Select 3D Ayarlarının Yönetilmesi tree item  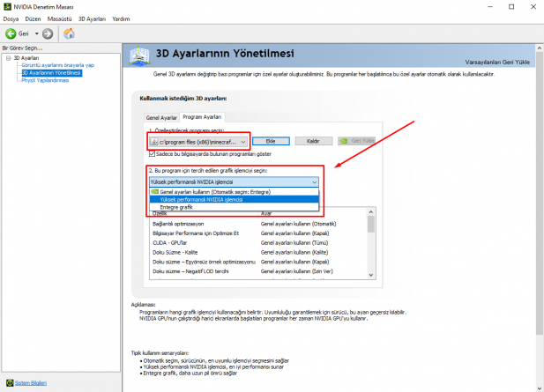(52, 73)
